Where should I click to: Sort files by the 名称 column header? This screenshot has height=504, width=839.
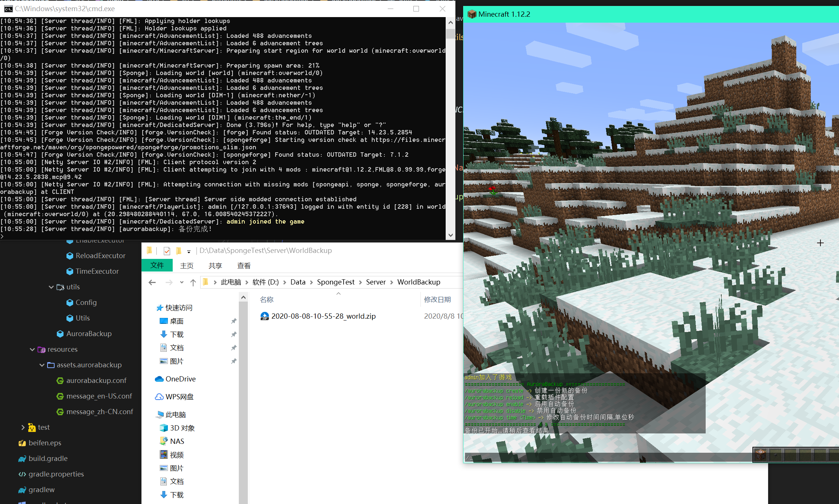(266, 299)
